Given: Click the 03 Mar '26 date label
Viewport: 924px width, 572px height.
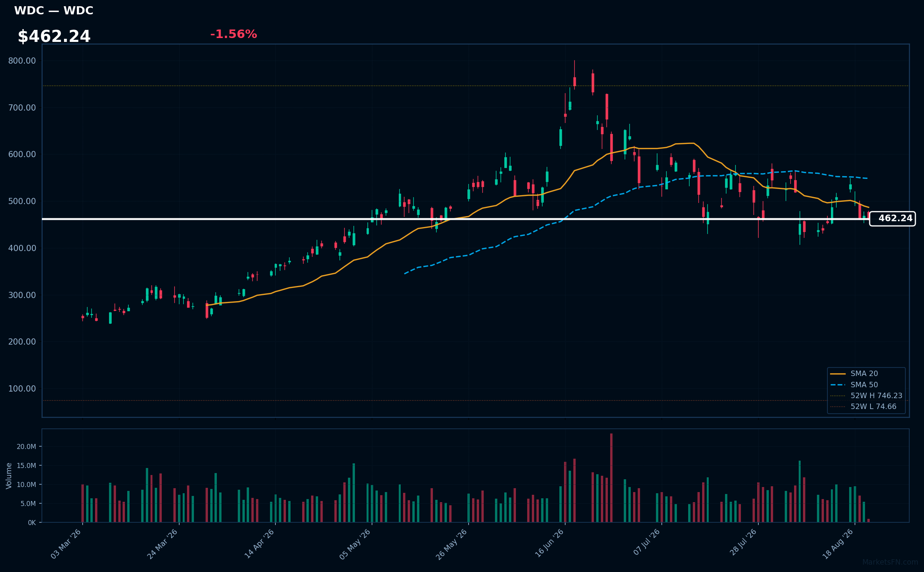Looking at the screenshot, I should tap(66, 544).
